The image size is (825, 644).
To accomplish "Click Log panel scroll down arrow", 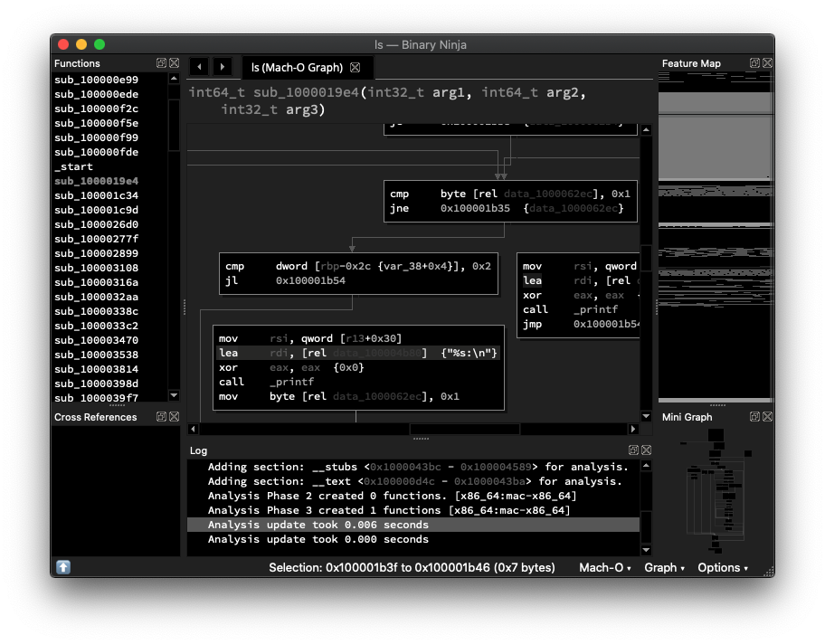I will (646, 550).
